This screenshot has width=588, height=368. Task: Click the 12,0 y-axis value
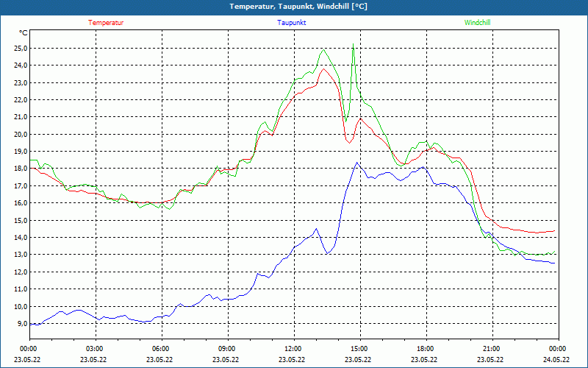coord(21,272)
